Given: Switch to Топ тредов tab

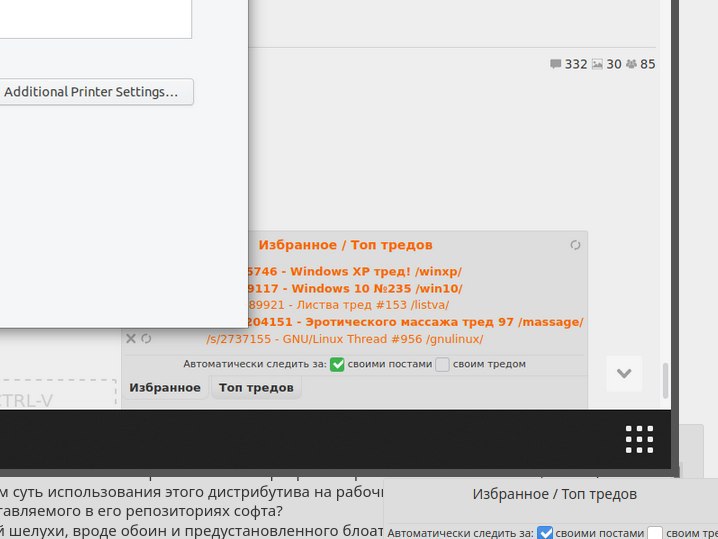Looking at the screenshot, I should [x=256, y=387].
